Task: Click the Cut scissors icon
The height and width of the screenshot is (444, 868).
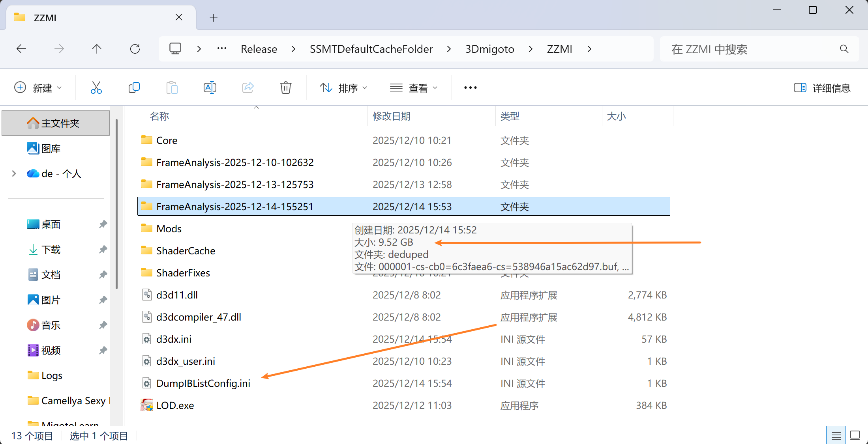Action: 96,88
